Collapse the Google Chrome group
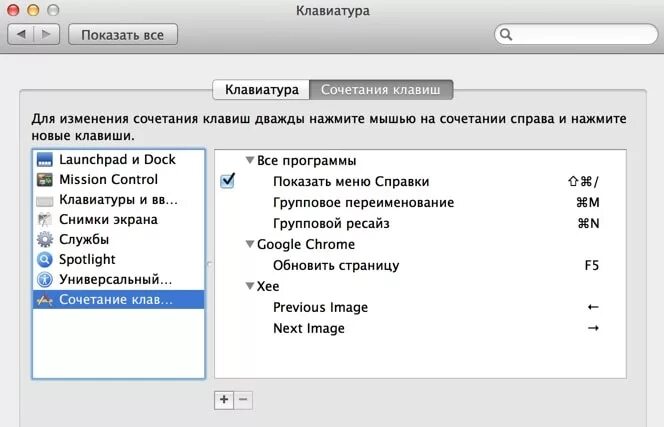Screen dimensions: 664x427 click(x=250, y=244)
